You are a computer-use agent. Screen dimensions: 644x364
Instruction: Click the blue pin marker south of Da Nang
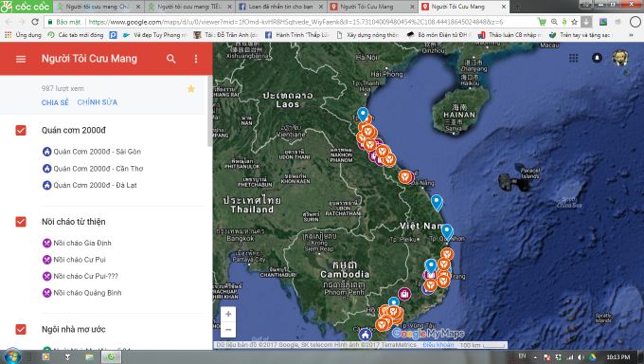click(437, 202)
